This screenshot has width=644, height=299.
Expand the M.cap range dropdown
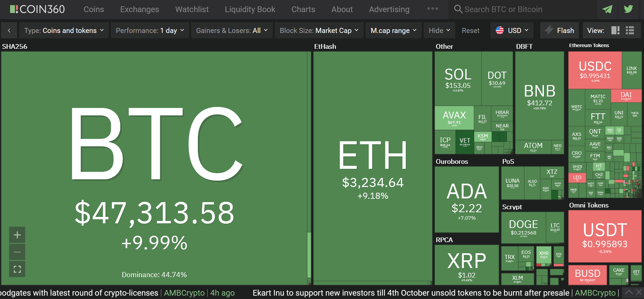[393, 31]
